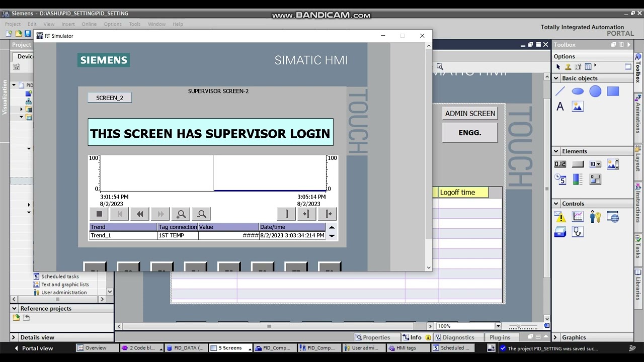Open the Edit menu
This screenshot has height=362, width=644.
32,24
